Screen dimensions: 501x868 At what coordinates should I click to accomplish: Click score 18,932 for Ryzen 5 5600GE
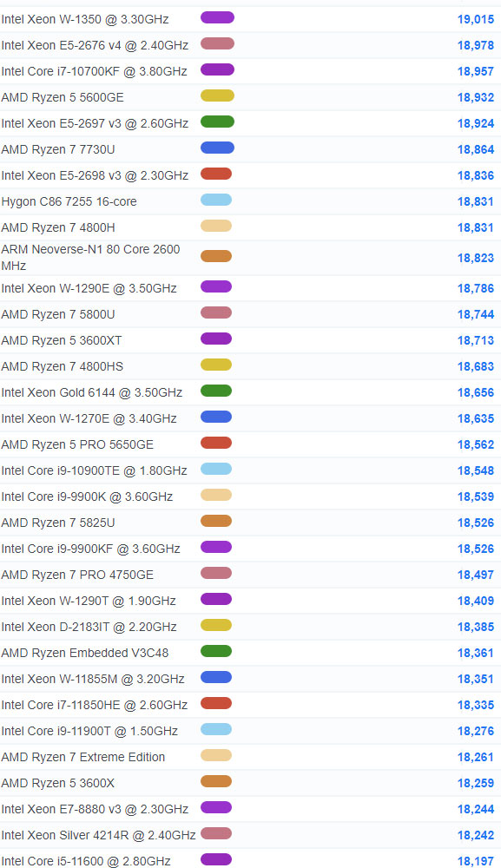[476, 97]
